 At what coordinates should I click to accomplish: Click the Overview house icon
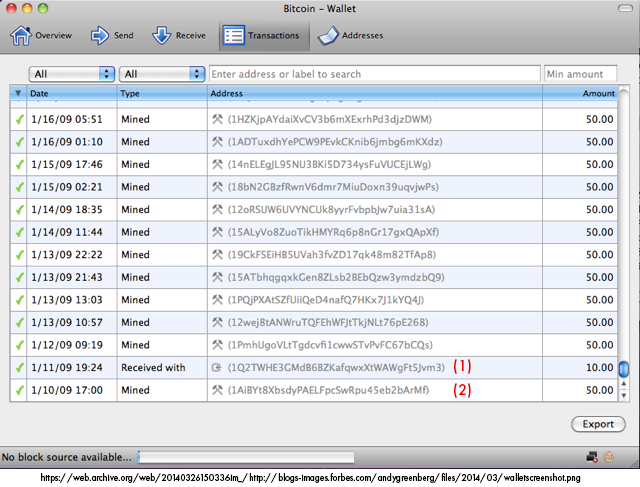[21, 36]
